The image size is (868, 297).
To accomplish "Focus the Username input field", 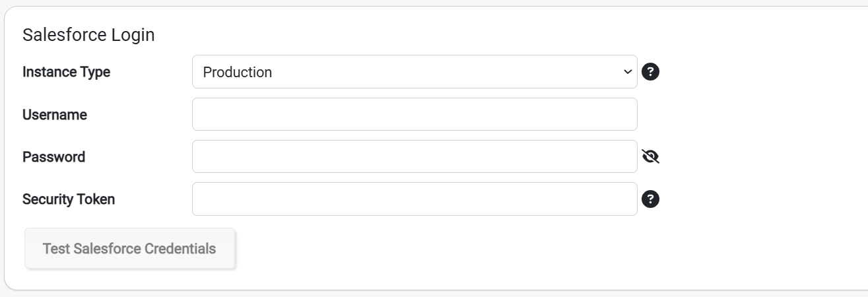I will [415, 114].
